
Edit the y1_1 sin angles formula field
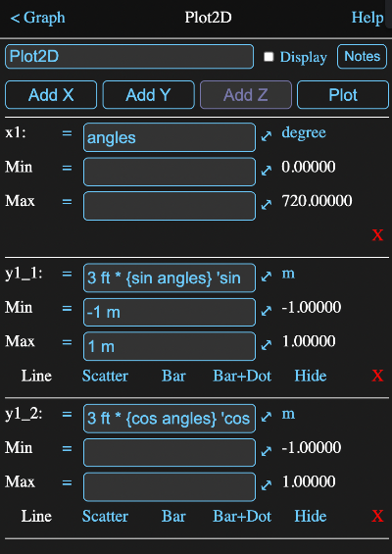[170, 277]
